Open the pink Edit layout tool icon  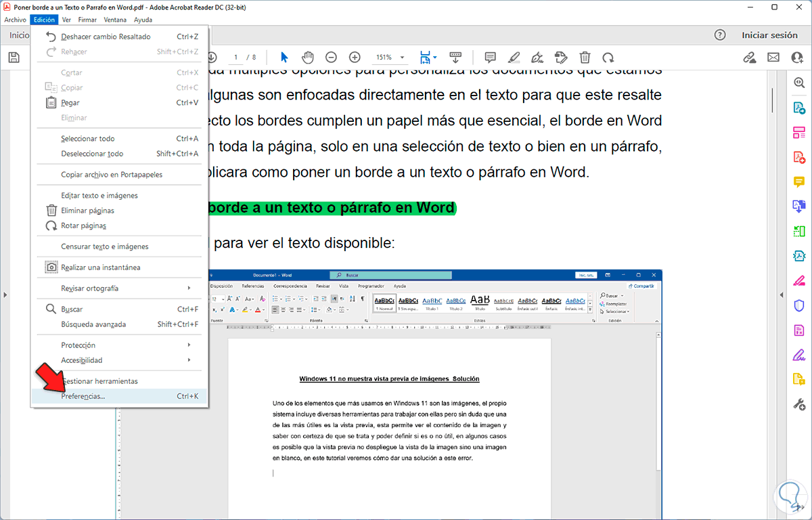[799, 132]
